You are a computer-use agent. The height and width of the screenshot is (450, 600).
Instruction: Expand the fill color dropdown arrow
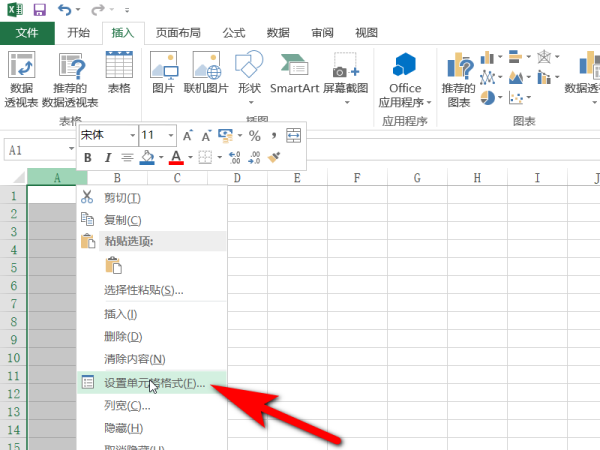coord(161,157)
